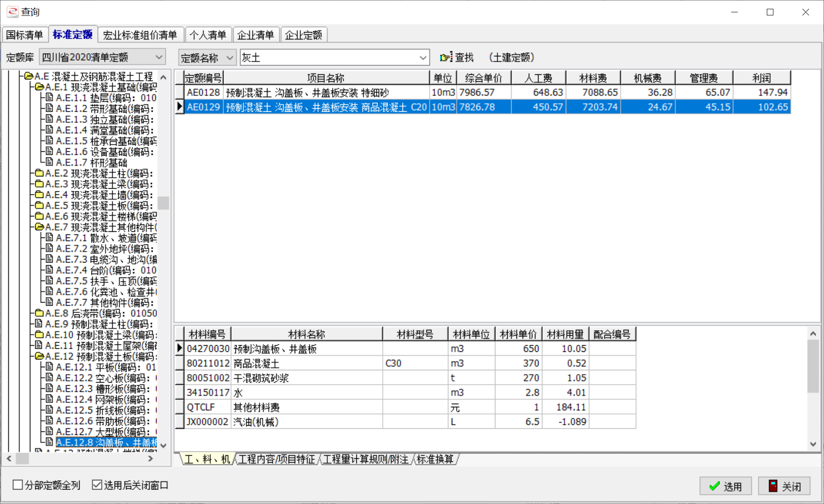This screenshot has height=504, width=824.
Task: Click 查找 to search quotas
Action: point(457,58)
